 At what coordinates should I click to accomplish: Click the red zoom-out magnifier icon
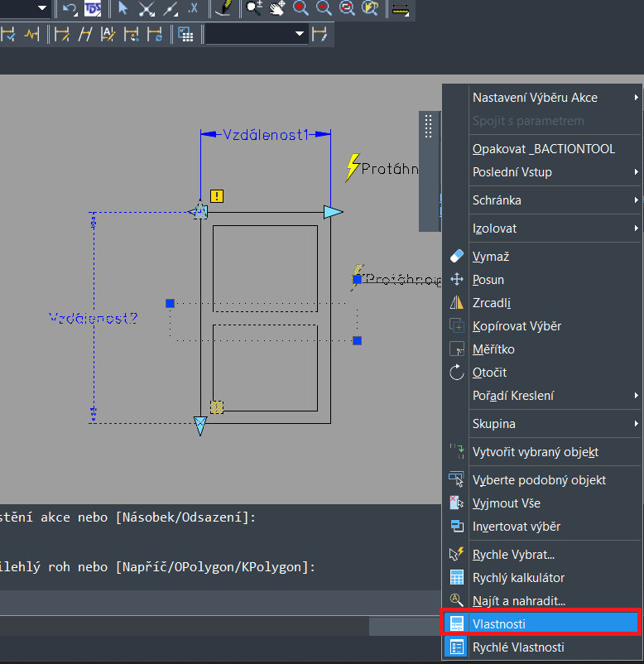[324, 9]
